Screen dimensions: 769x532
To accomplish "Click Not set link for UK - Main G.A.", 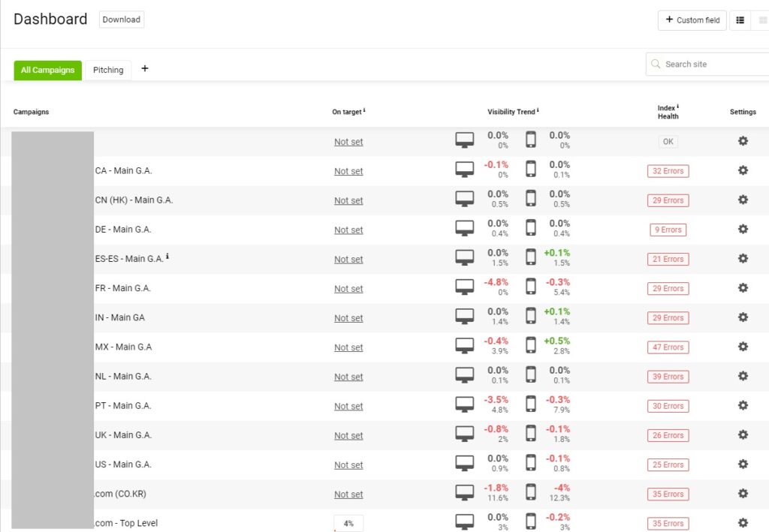I will [348, 436].
